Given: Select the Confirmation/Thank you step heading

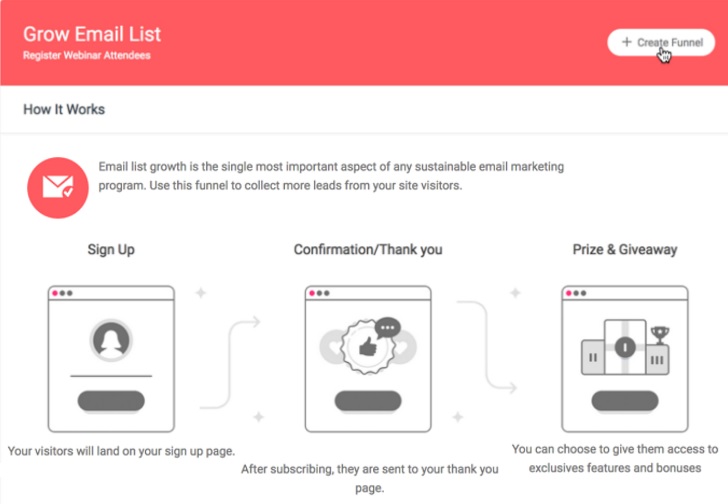Looking at the screenshot, I should [x=368, y=250].
